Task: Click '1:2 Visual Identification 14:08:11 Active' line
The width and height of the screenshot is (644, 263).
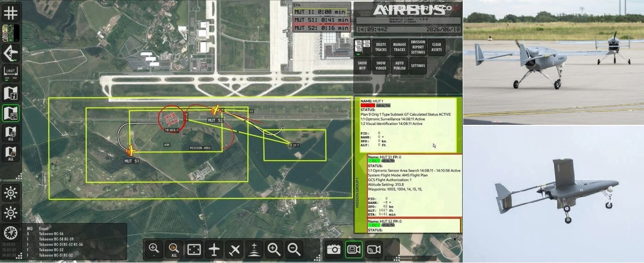Action: (392, 123)
